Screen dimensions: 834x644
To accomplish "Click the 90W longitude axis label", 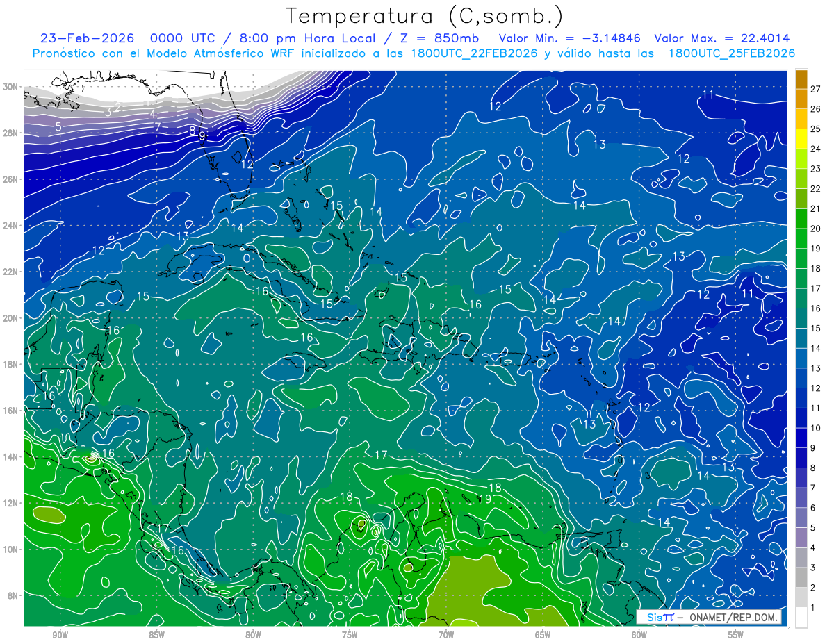I will click(x=60, y=635).
